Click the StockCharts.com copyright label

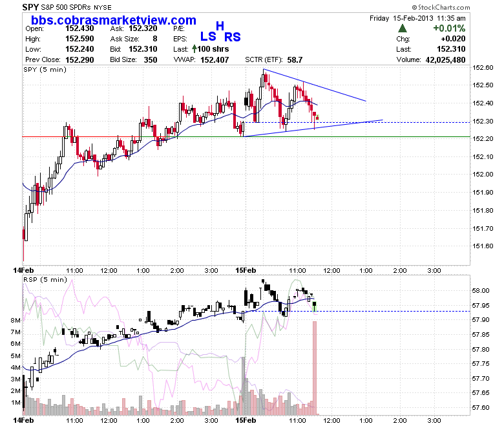click(441, 7)
